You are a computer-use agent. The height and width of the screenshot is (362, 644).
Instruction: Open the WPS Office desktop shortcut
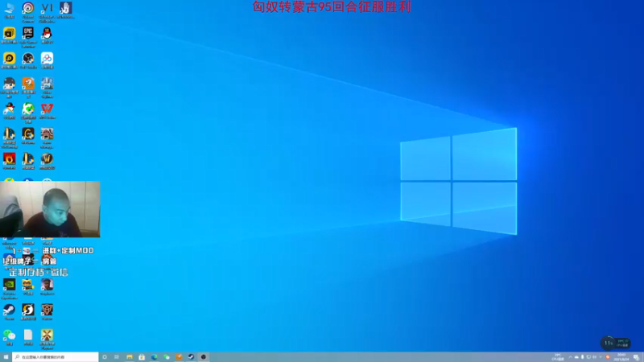(x=47, y=111)
